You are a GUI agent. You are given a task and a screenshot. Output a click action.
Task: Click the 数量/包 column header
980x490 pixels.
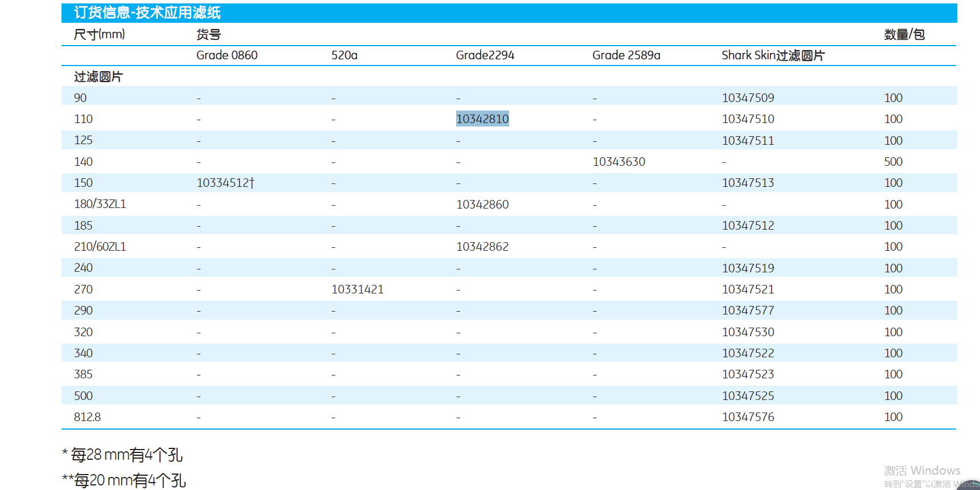pyautogui.click(x=904, y=34)
